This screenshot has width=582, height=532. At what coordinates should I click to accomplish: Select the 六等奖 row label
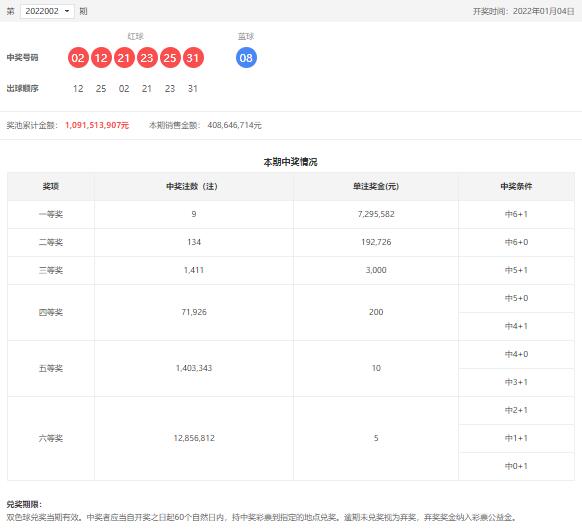51,438
